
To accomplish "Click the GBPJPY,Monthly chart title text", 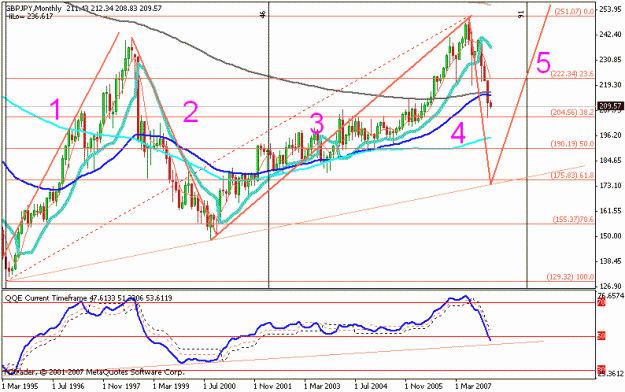I will point(34,8).
